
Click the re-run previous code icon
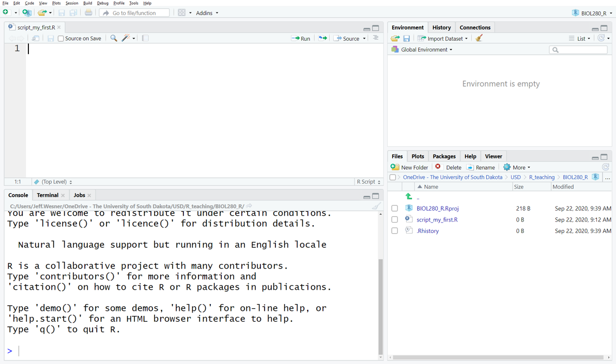[322, 38]
